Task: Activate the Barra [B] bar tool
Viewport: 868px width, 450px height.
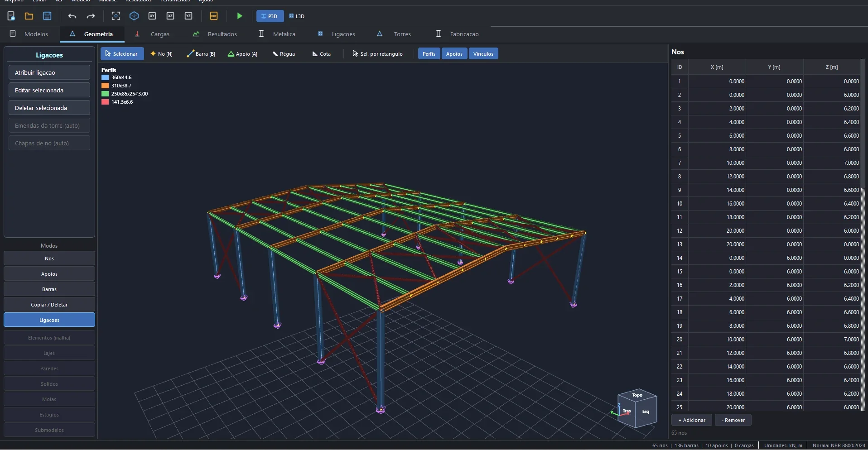Action: pos(201,54)
